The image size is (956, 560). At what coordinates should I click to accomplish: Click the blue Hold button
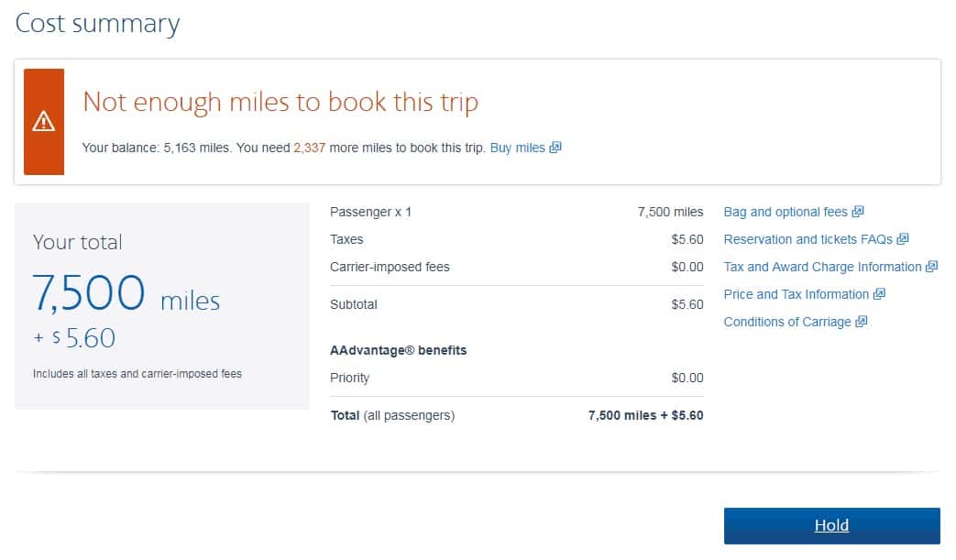(831, 525)
